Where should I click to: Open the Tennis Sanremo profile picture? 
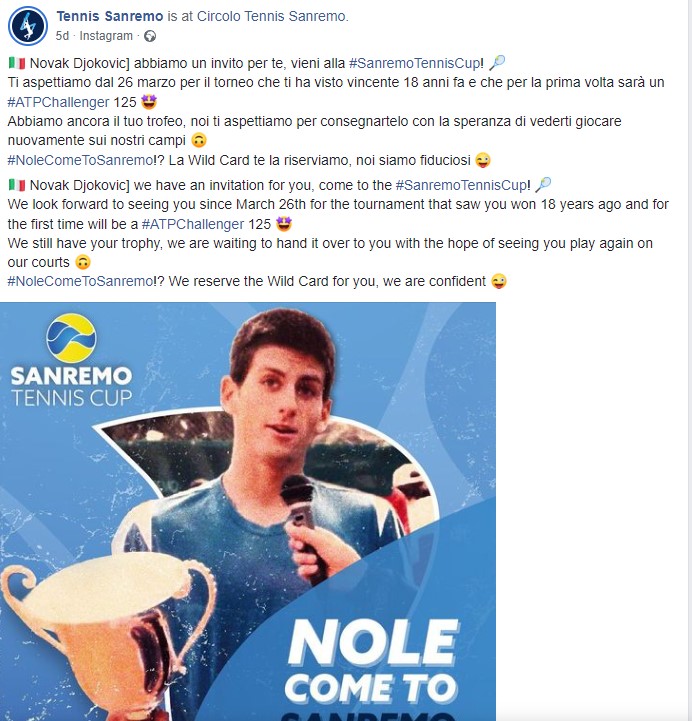[28, 26]
